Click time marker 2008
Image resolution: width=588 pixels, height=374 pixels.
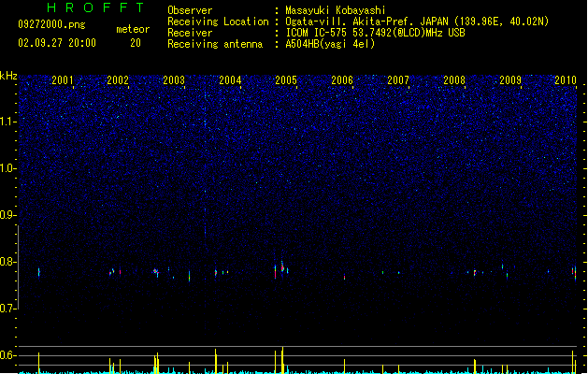coord(454,80)
